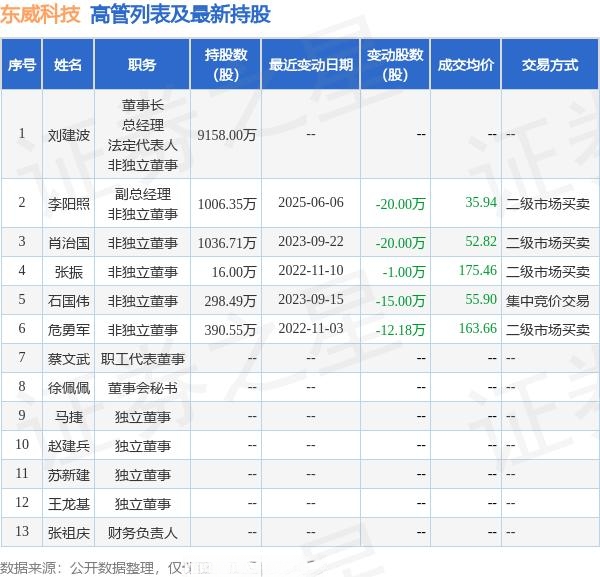600x577 pixels.
Task: Click the average price 52.82
Action: tap(481, 241)
